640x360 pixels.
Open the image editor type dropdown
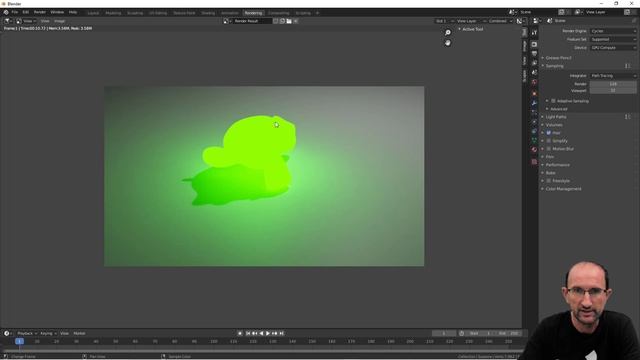point(8,21)
